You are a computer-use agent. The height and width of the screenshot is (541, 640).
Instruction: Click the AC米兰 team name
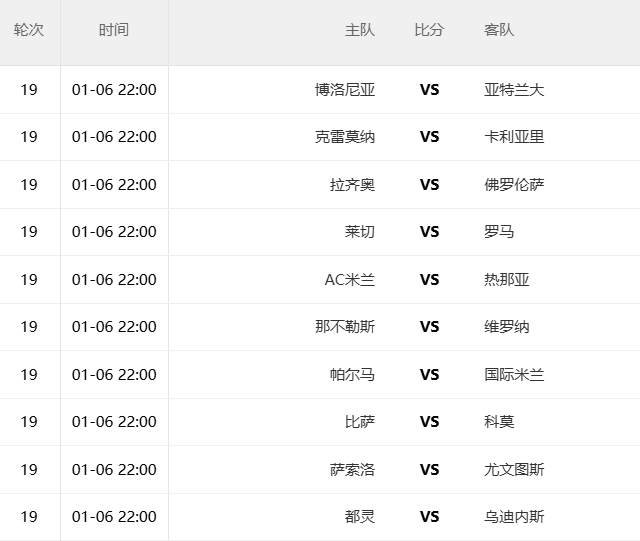pyautogui.click(x=350, y=280)
